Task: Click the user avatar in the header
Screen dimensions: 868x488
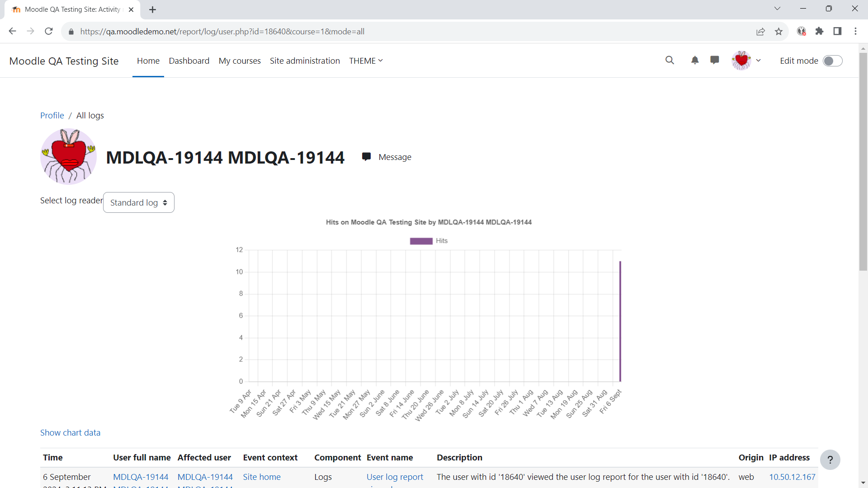Action: [741, 60]
